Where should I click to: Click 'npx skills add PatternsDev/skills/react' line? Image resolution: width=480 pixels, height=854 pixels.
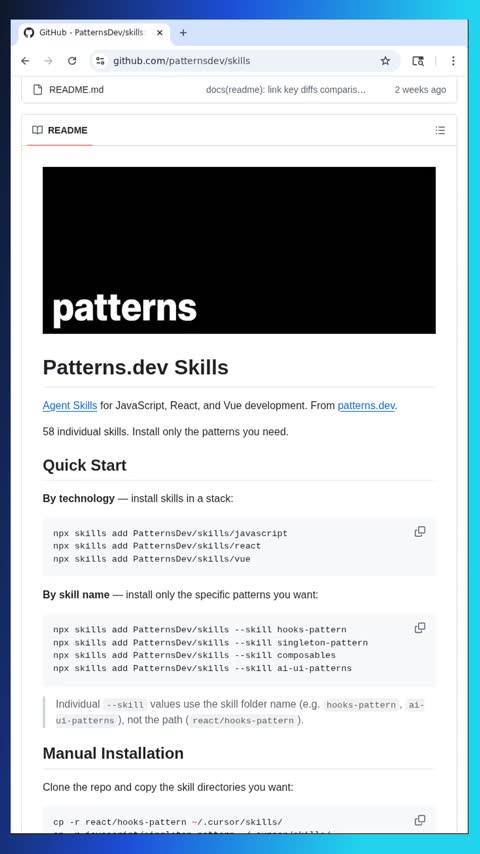point(157,546)
